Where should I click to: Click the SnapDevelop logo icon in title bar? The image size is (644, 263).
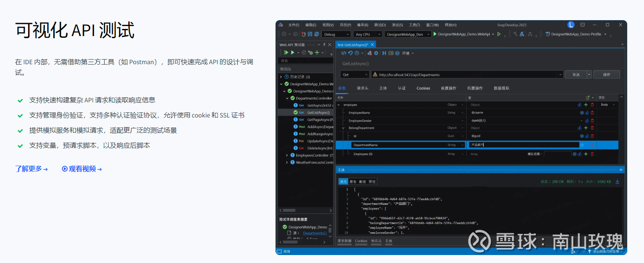coord(281,25)
